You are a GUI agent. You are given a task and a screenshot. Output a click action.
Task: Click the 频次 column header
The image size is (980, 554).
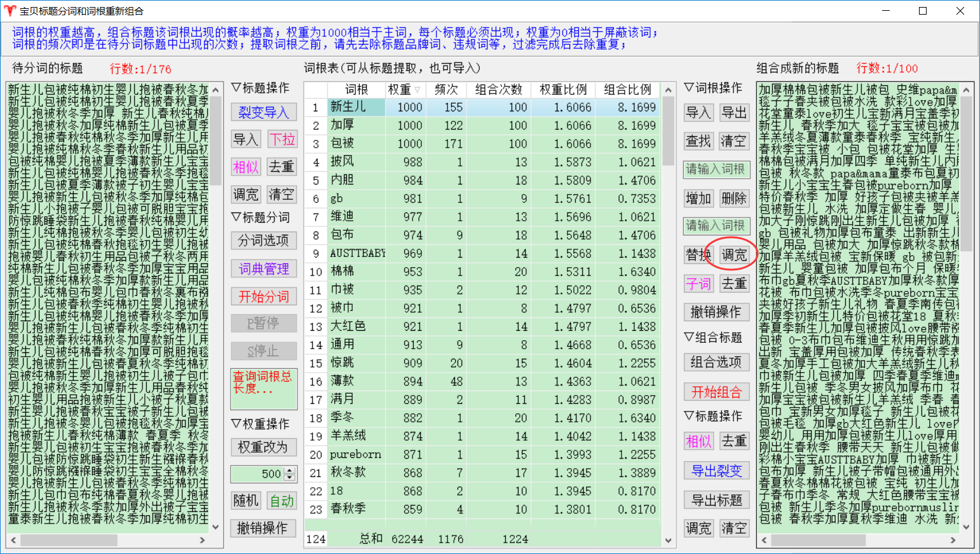(x=446, y=90)
